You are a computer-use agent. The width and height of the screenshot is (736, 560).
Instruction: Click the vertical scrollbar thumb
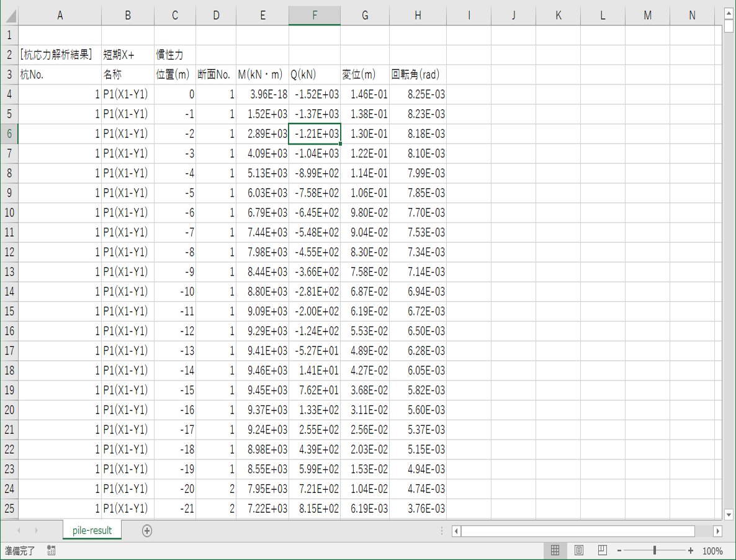[x=729, y=25]
